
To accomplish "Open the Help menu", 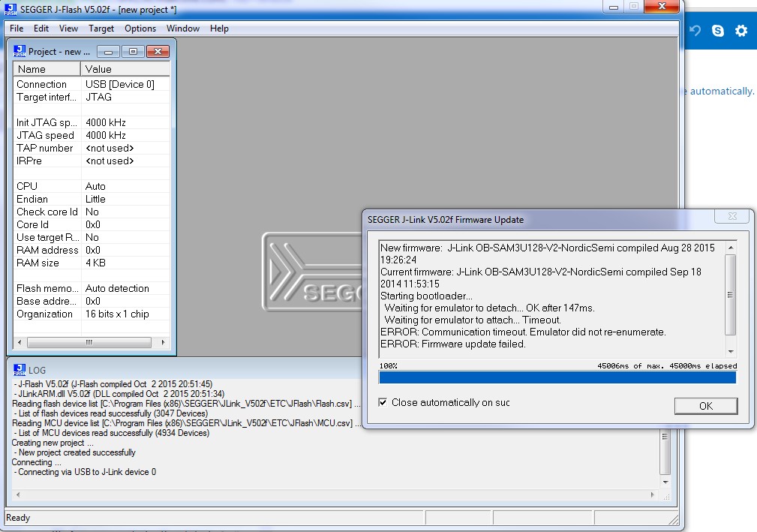I will 219,29.
